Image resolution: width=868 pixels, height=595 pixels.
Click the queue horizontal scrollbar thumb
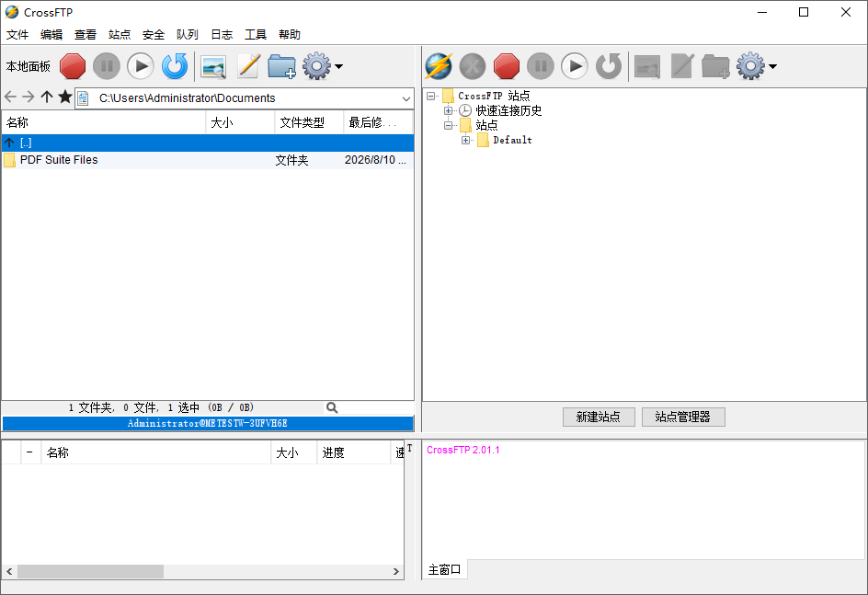(x=90, y=571)
